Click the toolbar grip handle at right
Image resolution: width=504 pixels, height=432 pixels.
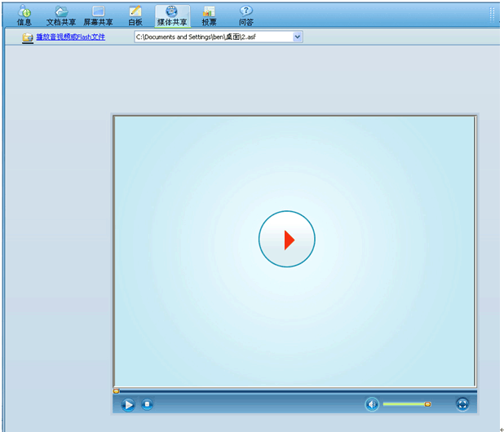(492, 15)
